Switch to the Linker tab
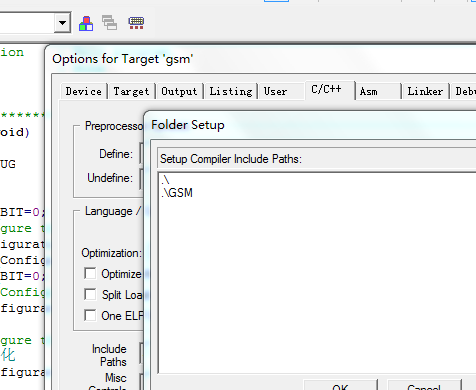 (425, 91)
